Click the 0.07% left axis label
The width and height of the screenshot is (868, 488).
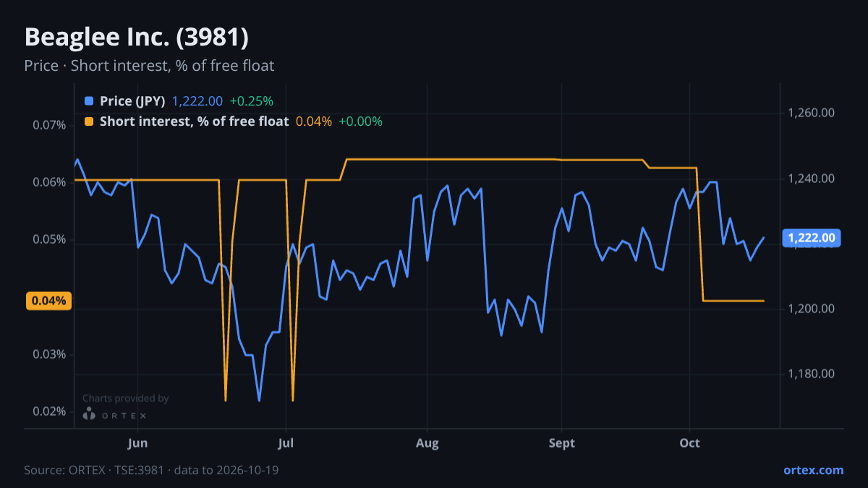(49, 125)
